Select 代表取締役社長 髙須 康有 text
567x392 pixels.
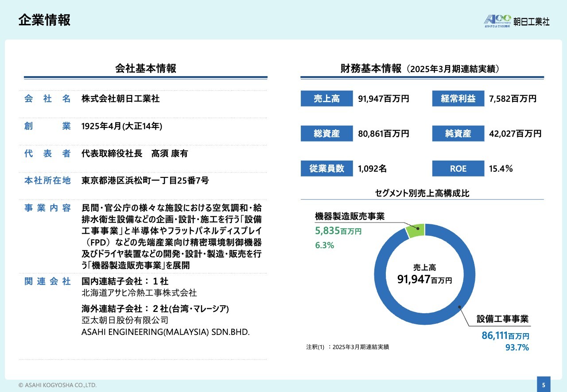(135, 154)
